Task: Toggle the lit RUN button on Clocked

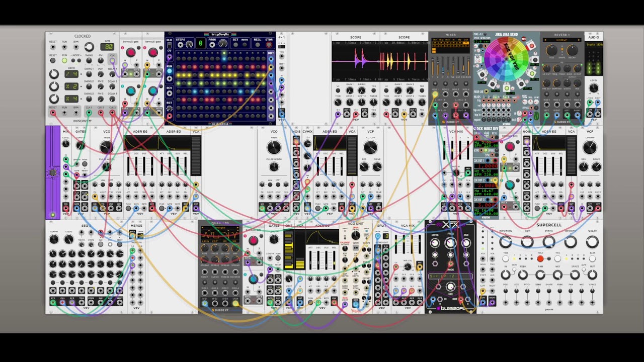Action: [64, 60]
